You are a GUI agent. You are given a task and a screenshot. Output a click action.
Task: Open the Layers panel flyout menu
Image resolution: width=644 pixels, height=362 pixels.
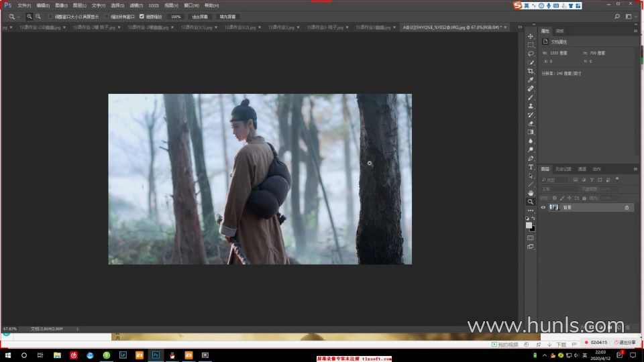coord(635,169)
